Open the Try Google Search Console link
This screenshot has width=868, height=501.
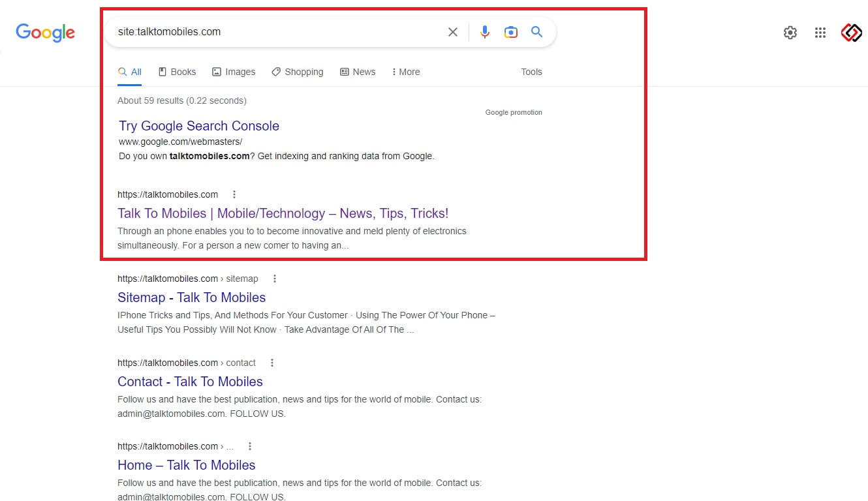tap(199, 126)
